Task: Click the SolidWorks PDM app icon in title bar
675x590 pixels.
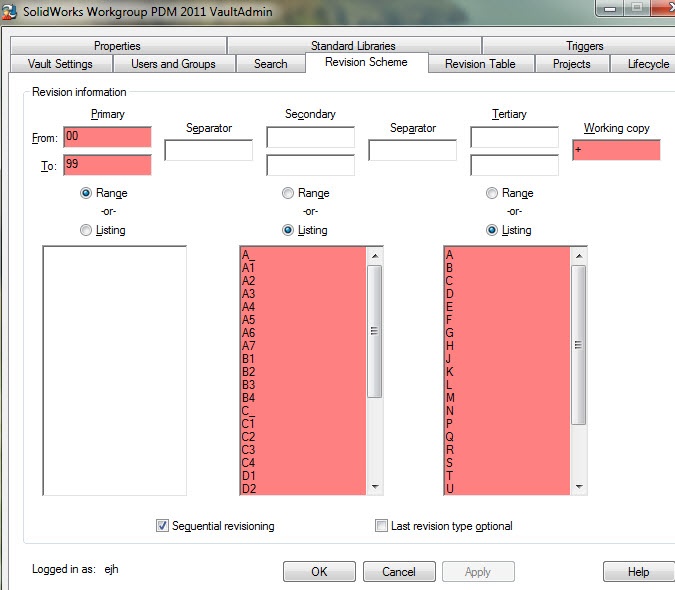Action: point(9,11)
